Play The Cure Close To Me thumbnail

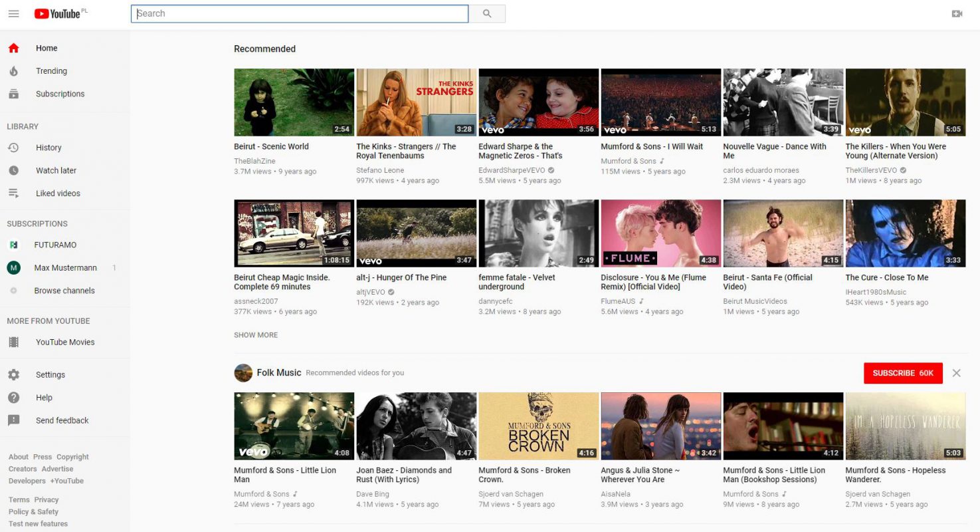[x=905, y=233]
